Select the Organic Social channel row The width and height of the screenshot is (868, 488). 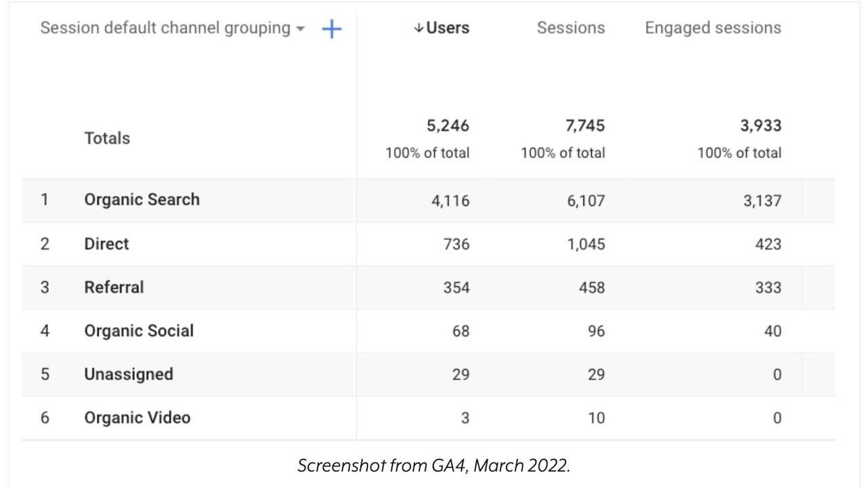[x=138, y=331]
